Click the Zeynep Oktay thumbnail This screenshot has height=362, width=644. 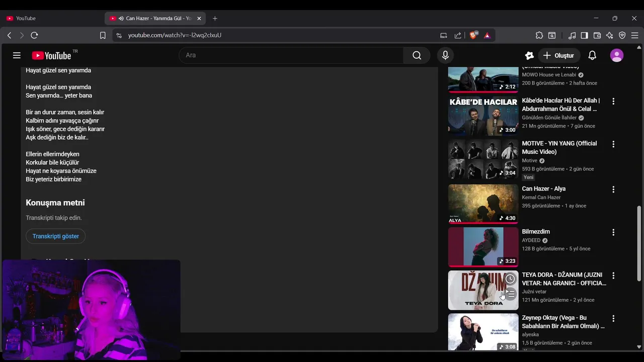(483, 332)
